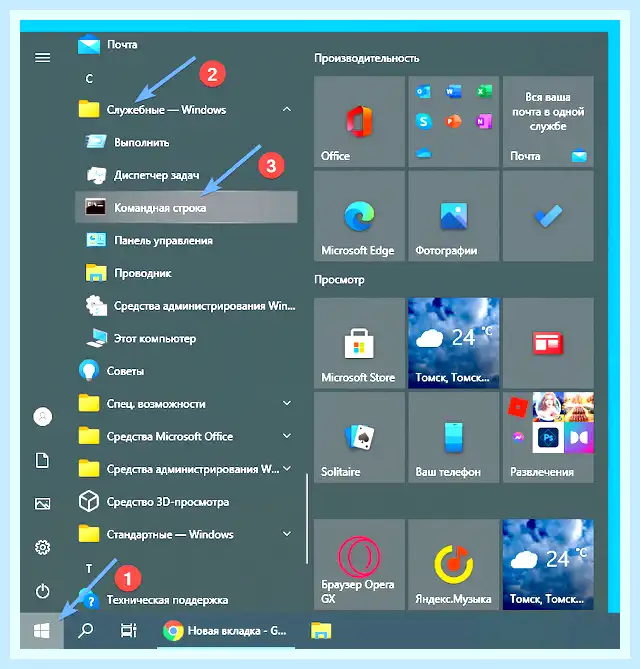The height and width of the screenshot is (669, 640).
Task: Open the Советы app
Action: (x=186, y=371)
